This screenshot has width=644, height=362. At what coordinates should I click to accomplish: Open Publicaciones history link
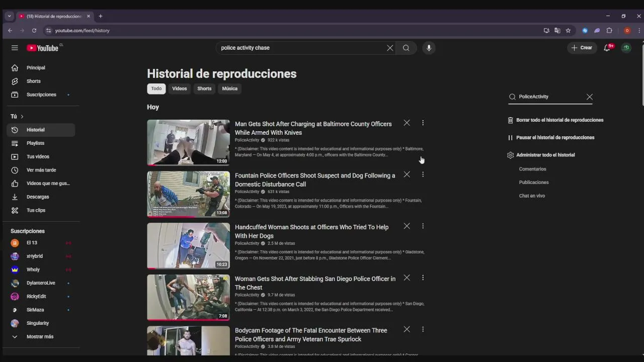(534, 183)
